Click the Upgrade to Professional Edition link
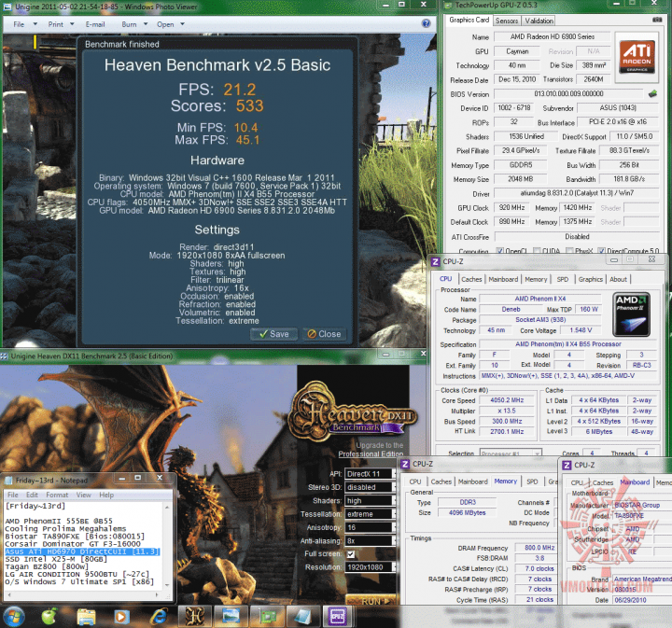Image resolution: width=672 pixels, height=628 pixels. pos(371,450)
